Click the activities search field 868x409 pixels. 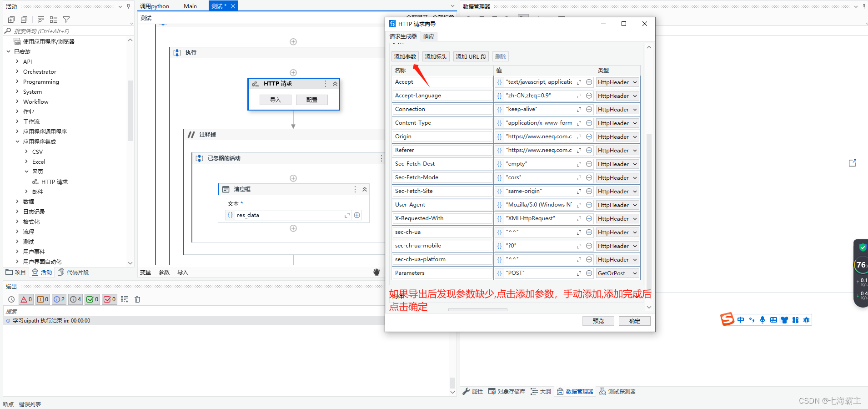click(x=68, y=31)
